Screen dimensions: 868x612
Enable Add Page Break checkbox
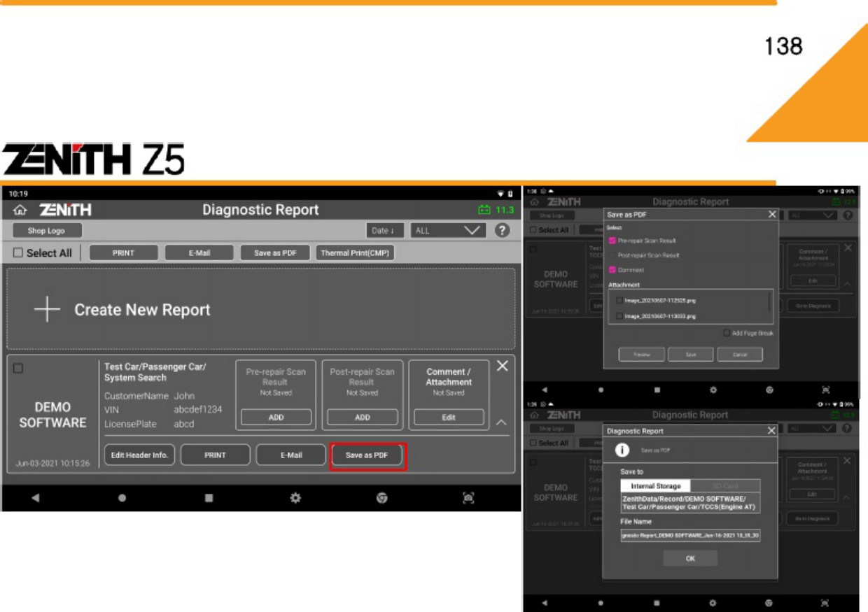coord(727,333)
